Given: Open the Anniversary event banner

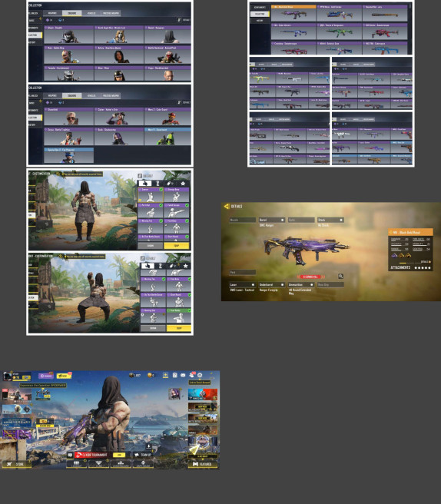Looking at the screenshot, I should pyautogui.click(x=17, y=423).
